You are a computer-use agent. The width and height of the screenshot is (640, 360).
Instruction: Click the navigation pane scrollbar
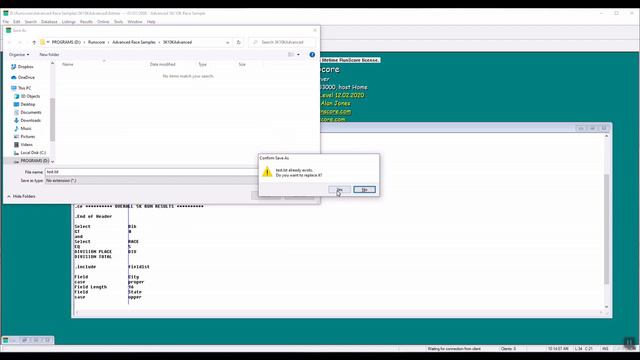(52, 120)
